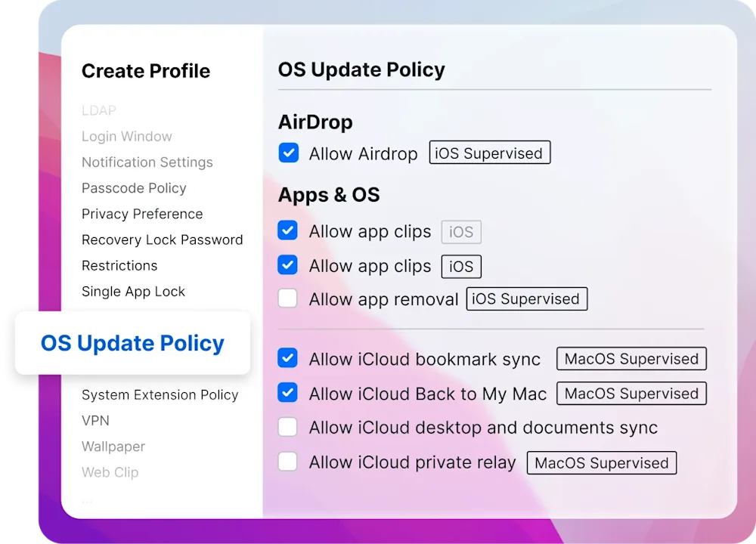Click greyed iOS tag beside first app clips

tap(461, 232)
